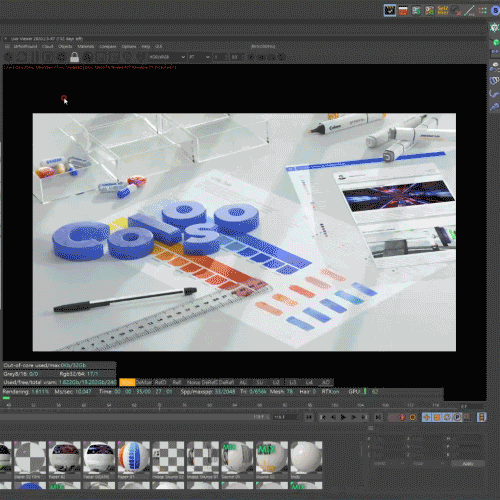Click the gold Sel2Mat icon in top toolbar
The height and width of the screenshot is (500, 500).
443,10
